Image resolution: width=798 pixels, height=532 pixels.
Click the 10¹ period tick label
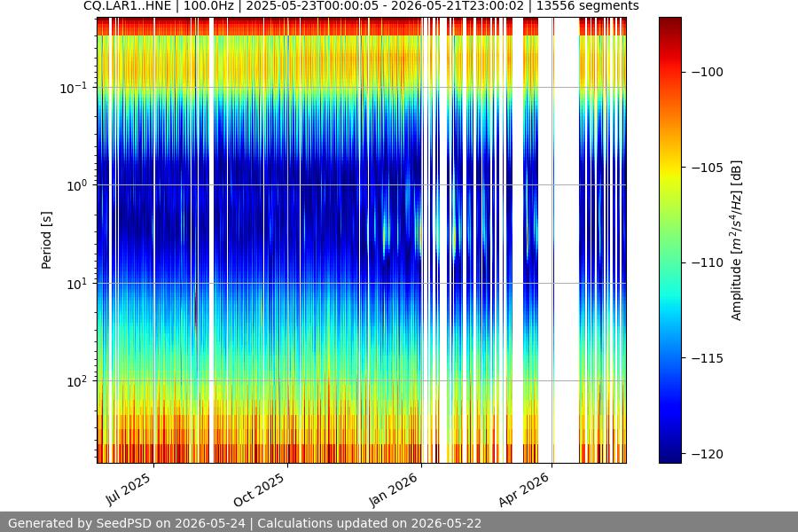77,284
